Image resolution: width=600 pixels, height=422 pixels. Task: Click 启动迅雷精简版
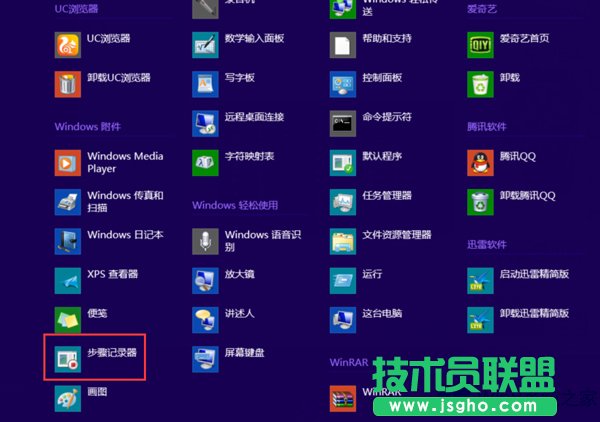click(481, 281)
